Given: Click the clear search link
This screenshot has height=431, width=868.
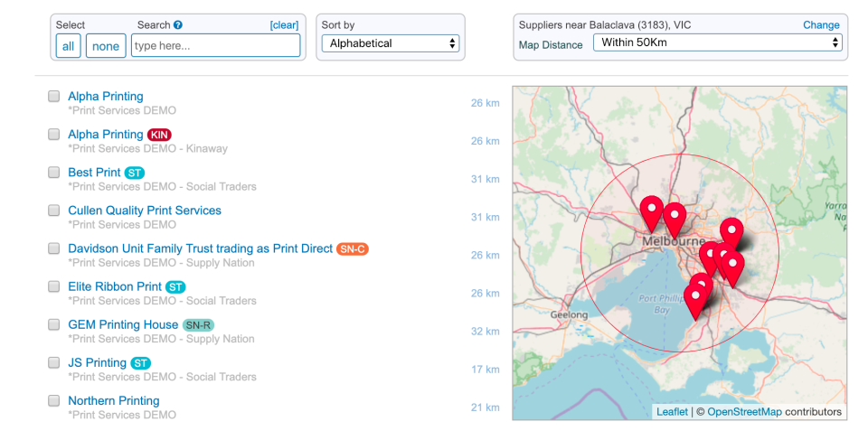Looking at the screenshot, I should 284,25.
